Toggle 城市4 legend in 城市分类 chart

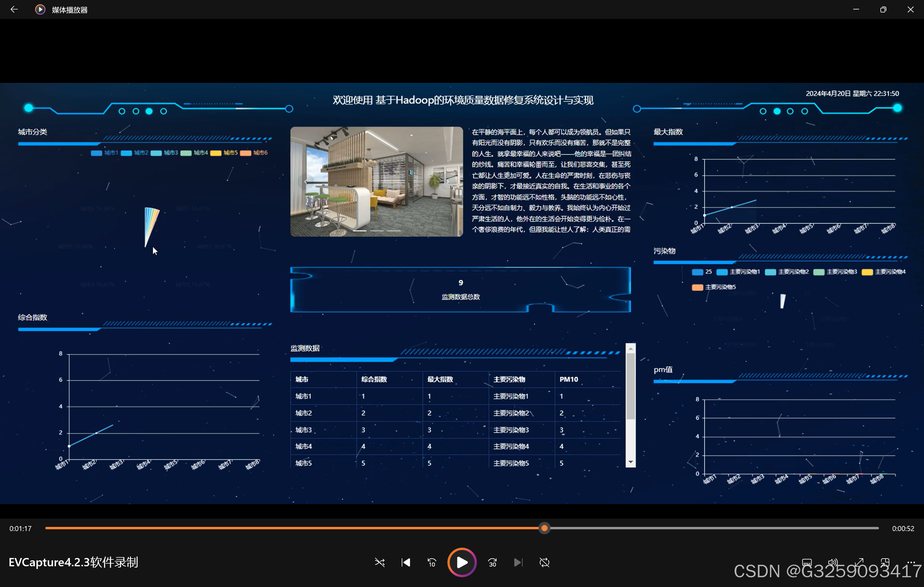tap(194, 153)
